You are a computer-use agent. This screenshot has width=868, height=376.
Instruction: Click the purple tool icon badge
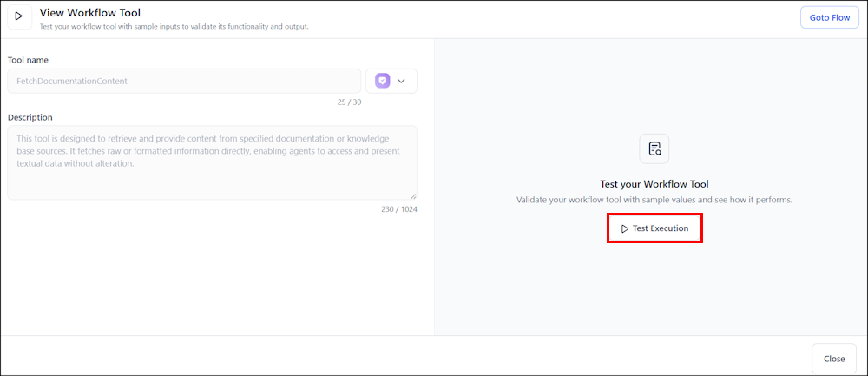point(383,81)
